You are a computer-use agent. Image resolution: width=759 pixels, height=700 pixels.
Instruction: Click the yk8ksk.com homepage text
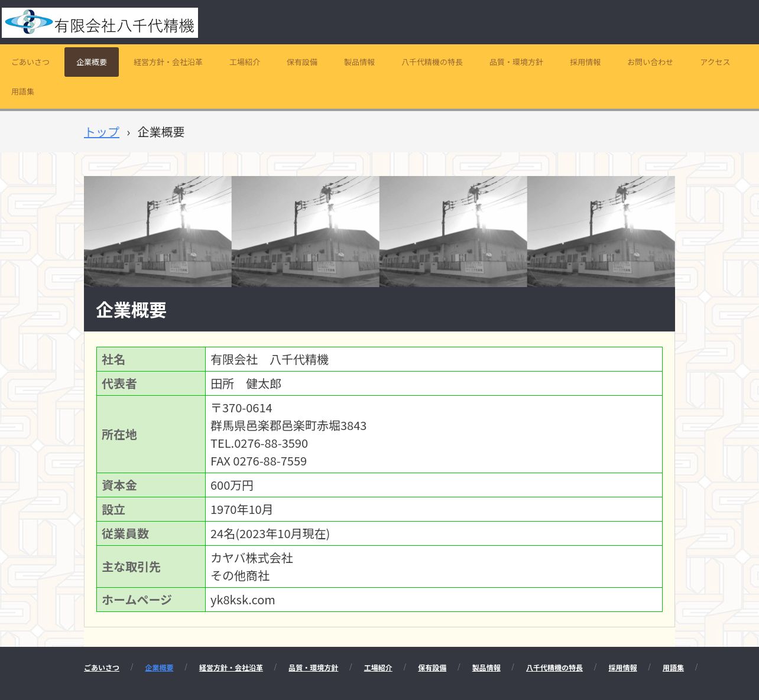[x=243, y=600]
